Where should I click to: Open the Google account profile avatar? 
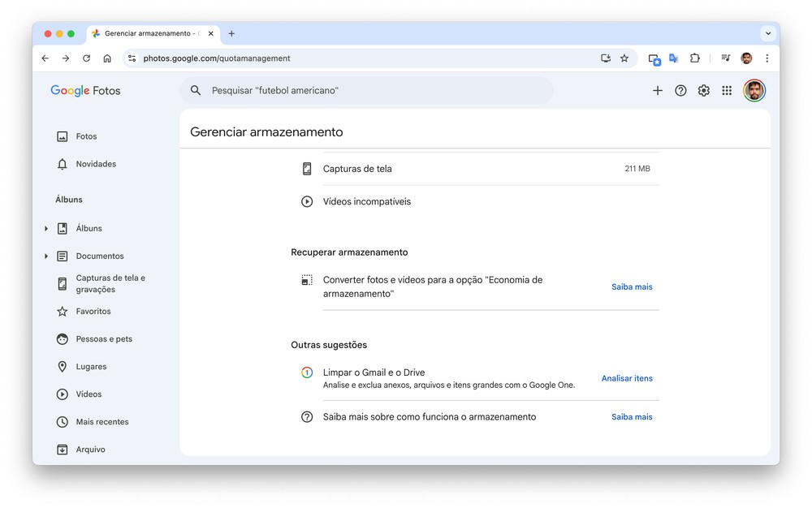coord(754,91)
